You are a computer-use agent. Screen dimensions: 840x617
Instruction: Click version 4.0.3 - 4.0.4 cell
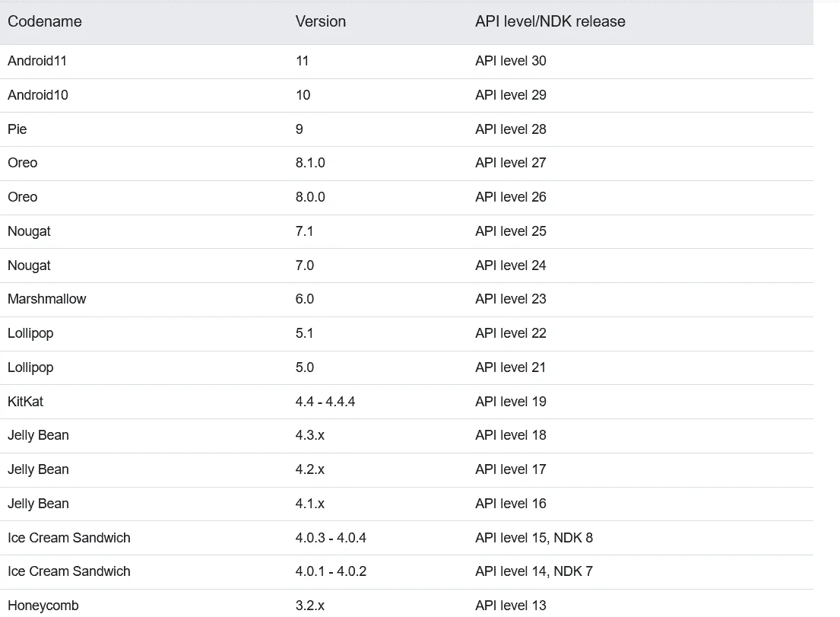pos(331,538)
